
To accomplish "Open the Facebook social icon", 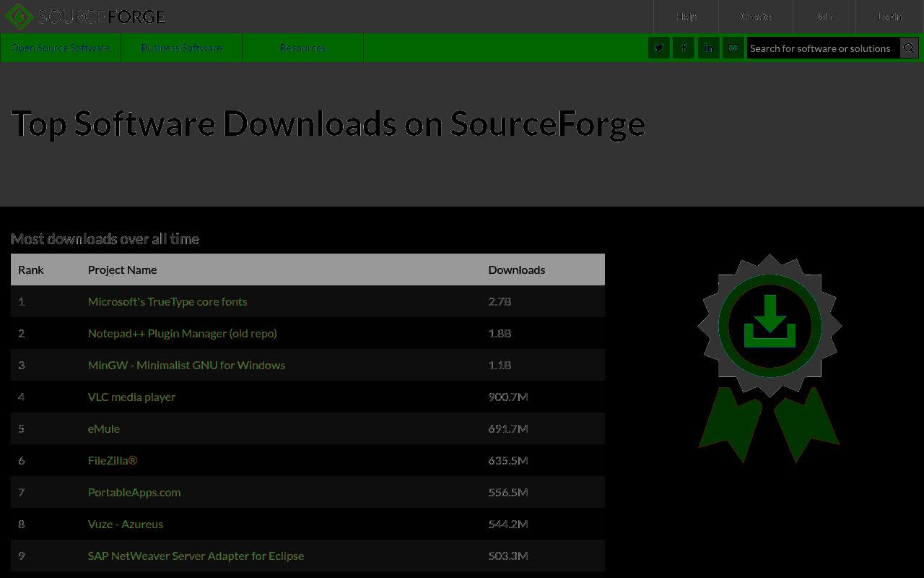I will (684, 48).
